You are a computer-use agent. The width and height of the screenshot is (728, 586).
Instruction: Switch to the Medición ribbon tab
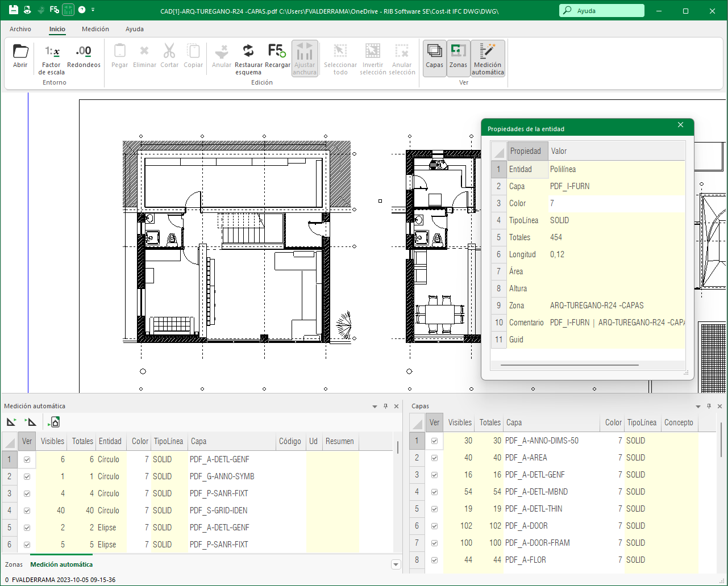(95, 29)
